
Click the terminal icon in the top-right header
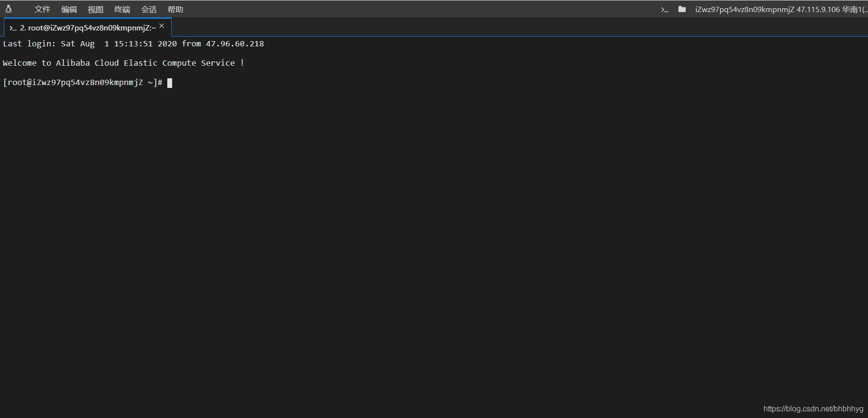pyautogui.click(x=665, y=9)
